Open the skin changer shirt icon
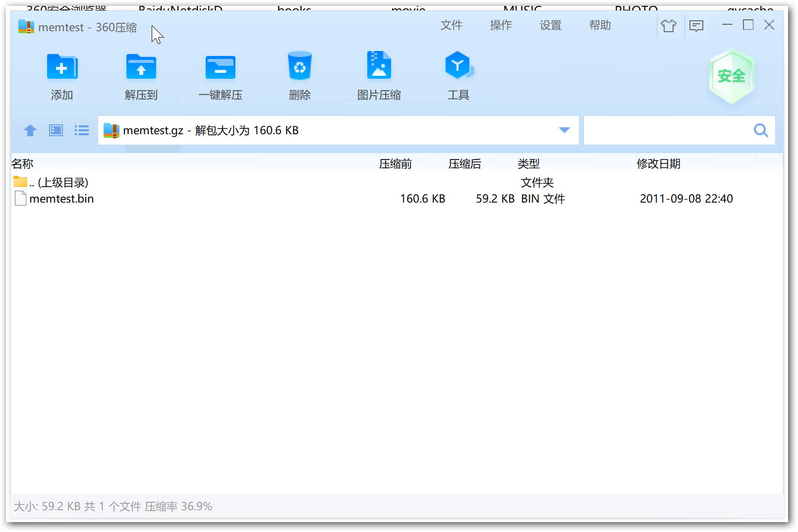The width and height of the screenshot is (798, 532). pos(669,25)
